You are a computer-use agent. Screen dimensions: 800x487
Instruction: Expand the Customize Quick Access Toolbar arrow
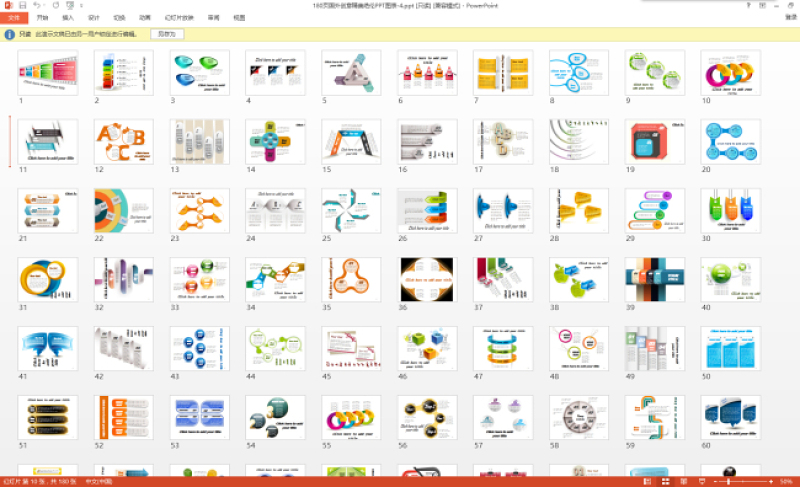pos(79,6)
